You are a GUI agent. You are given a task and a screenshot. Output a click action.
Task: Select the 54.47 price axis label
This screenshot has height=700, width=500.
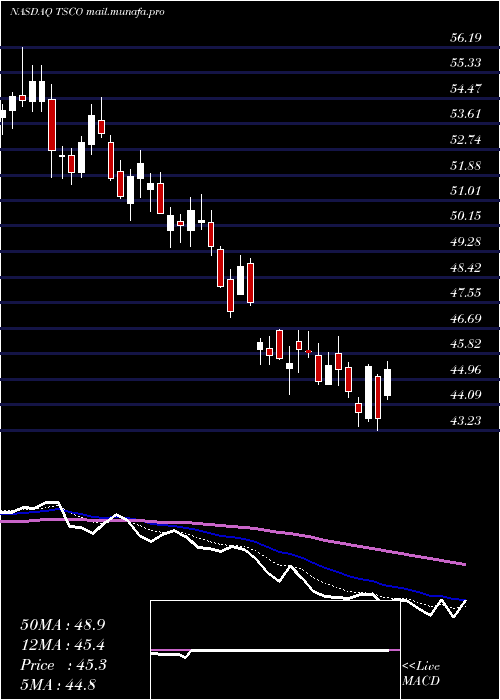click(465, 89)
